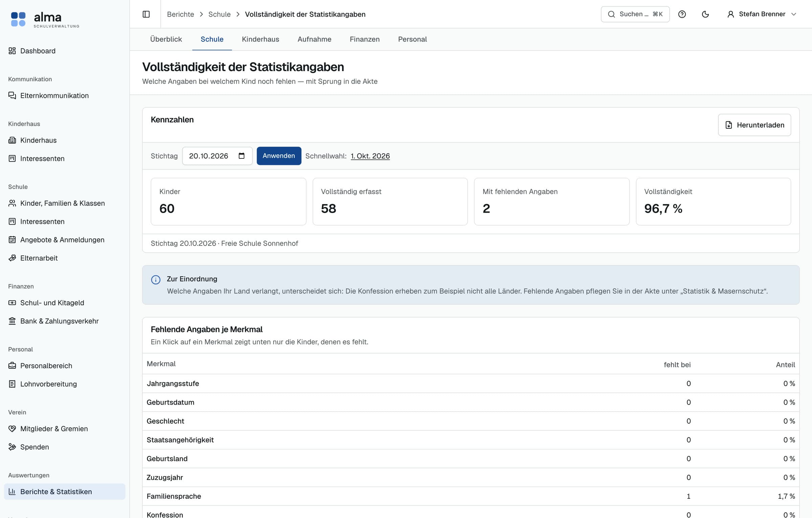Switch to the Kinderhaus tab
The width and height of the screenshot is (812, 518).
[x=260, y=39]
